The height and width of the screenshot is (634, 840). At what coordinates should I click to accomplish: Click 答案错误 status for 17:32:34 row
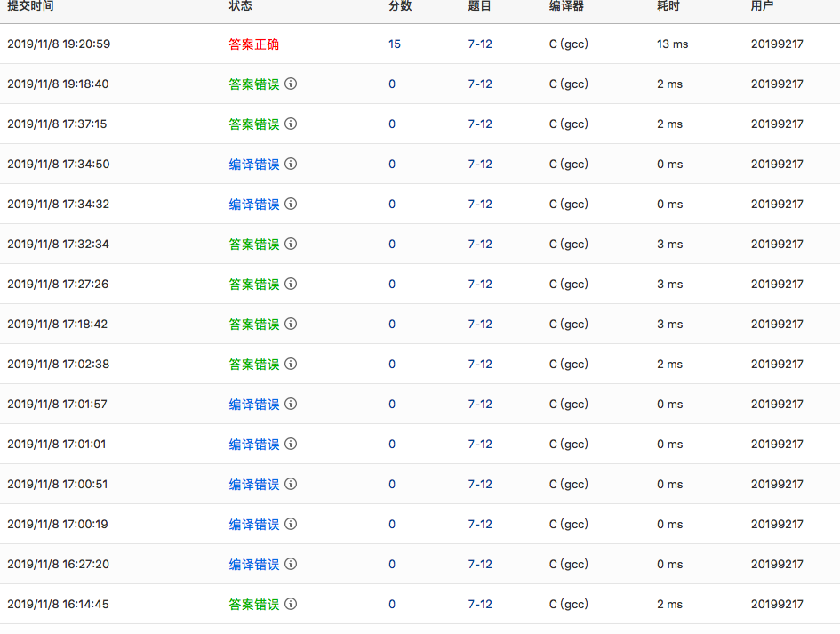click(254, 244)
